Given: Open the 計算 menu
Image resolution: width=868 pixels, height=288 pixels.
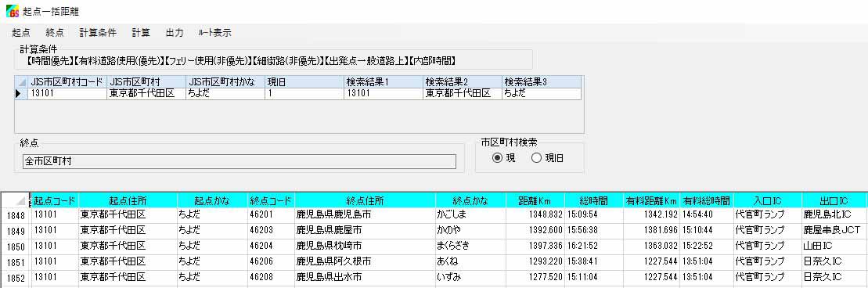Looking at the screenshot, I should click(x=141, y=33).
